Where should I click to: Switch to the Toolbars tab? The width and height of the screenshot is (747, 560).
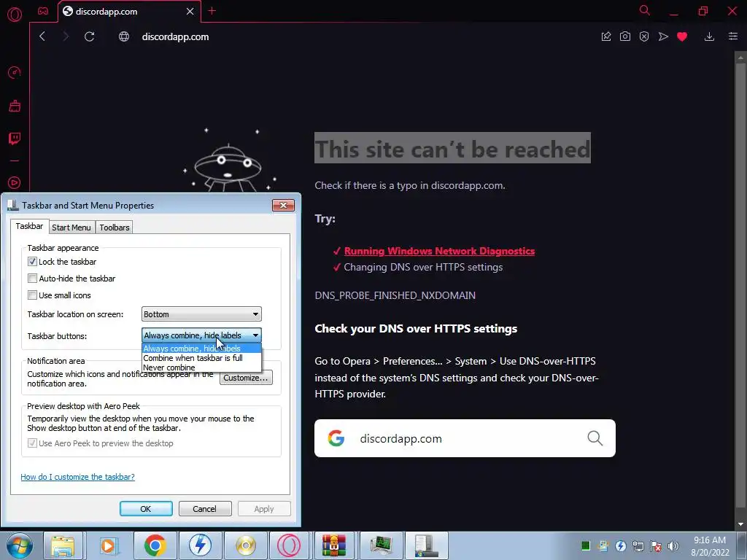115,227
